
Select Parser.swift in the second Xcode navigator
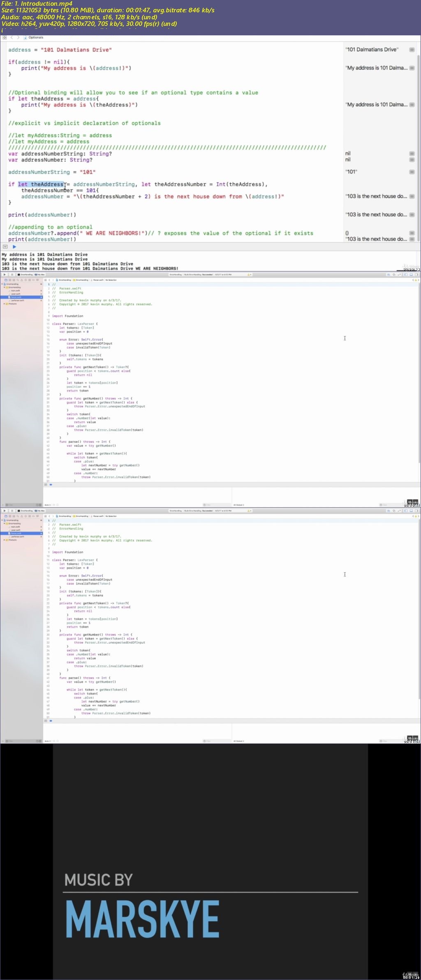pos(21,533)
